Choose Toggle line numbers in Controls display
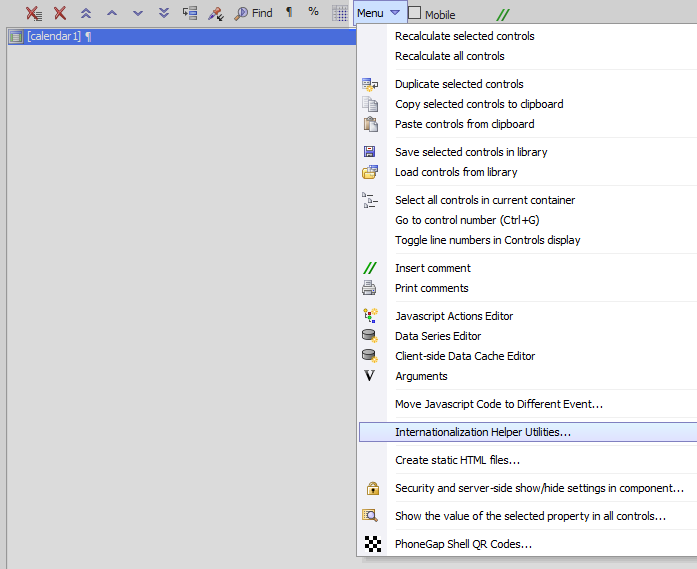The image size is (697, 569). click(487, 240)
